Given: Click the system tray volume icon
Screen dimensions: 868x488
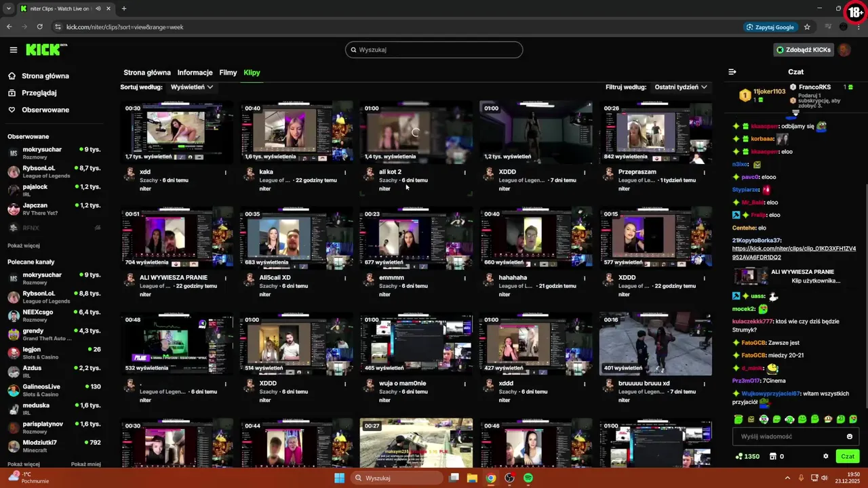Looking at the screenshot, I should (x=825, y=478).
